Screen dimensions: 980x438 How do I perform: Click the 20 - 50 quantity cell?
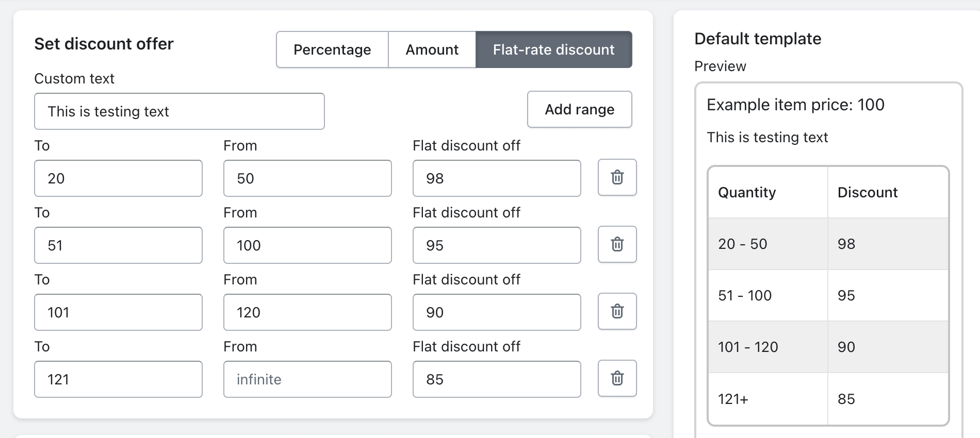point(768,244)
